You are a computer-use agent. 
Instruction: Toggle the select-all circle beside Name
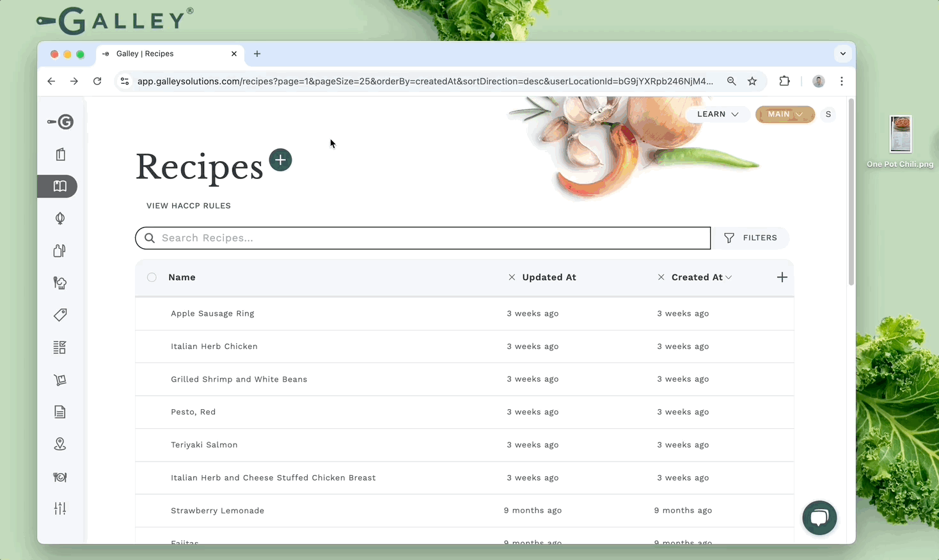pyautogui.click(x=152, y=277)
